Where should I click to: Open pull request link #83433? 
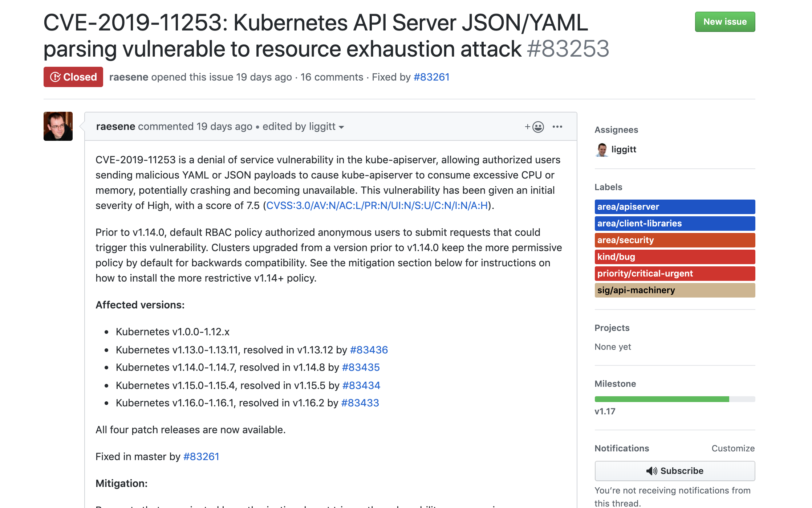tap(360, 403)
